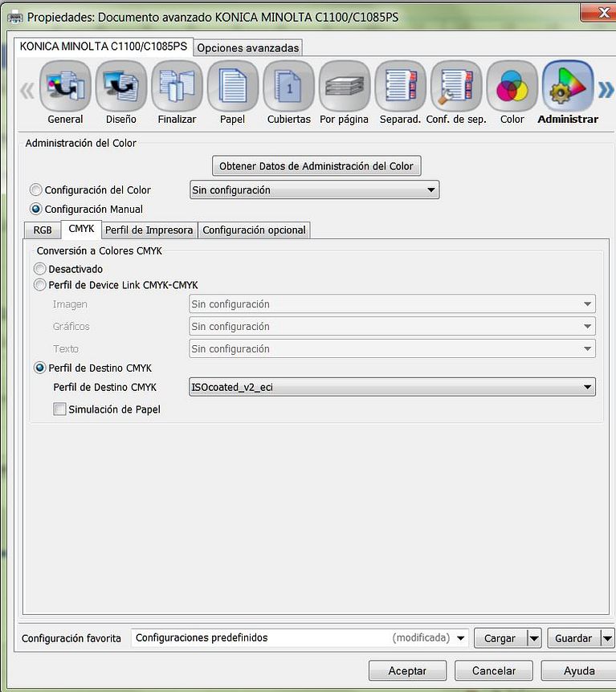616x692 pixels.
Task: Open the Cubiertas covers icon
Action: [x=289, y=86]
